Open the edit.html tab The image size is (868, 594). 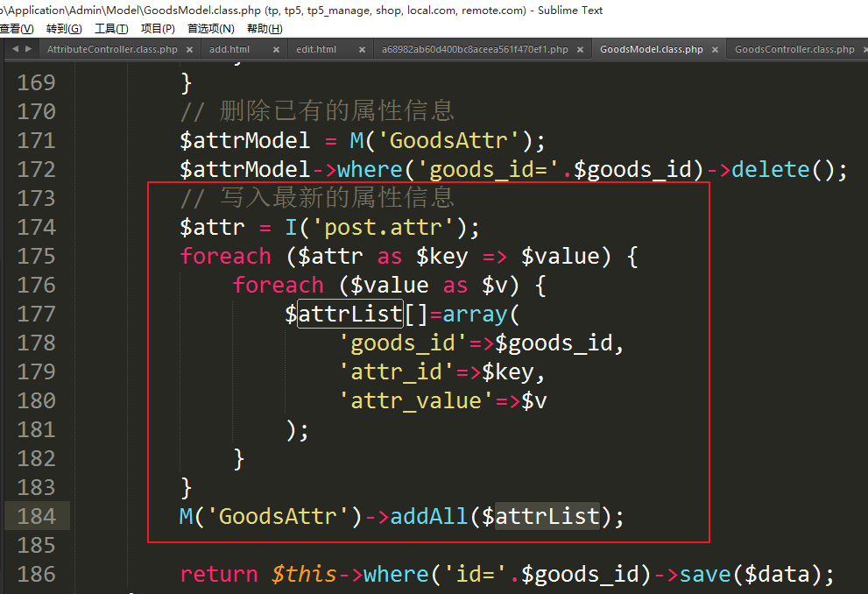pyautogui.click(x=316, y=50)
